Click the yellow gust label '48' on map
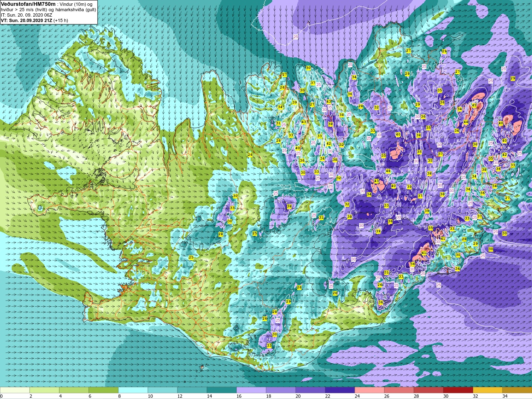 click(x=388, y=171)
